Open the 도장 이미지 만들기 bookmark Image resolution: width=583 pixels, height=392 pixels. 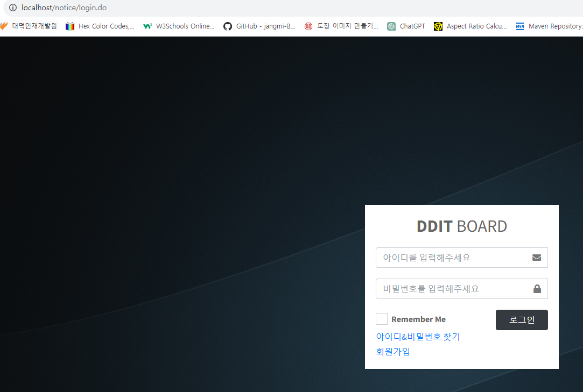341,26
